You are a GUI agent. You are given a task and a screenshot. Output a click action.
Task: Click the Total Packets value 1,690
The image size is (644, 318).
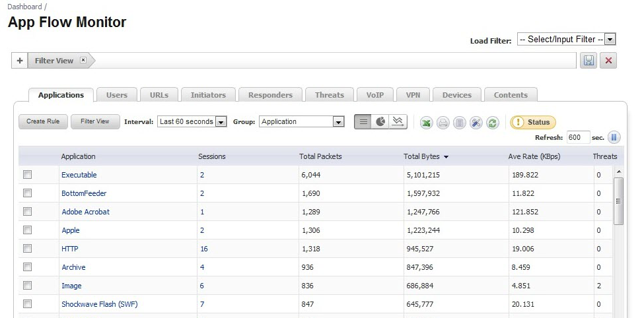tap(311, 193)
